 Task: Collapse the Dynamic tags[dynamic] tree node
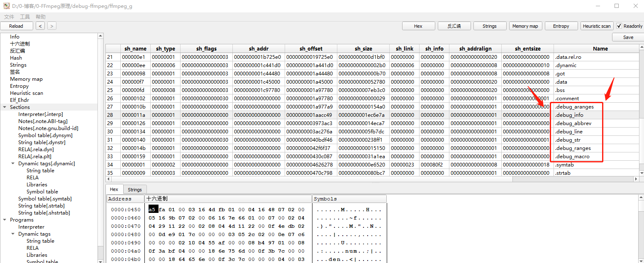click(12, 163)
